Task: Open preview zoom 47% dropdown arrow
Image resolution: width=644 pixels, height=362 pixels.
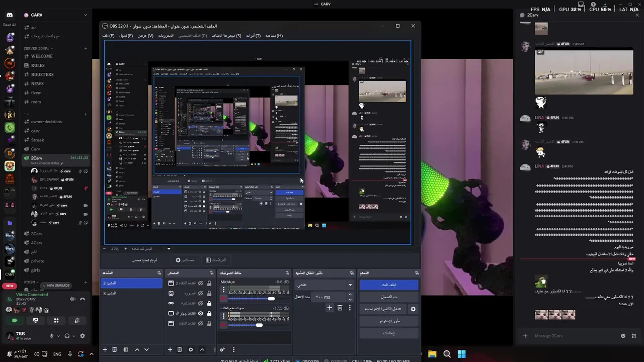Action: (169, 248)
